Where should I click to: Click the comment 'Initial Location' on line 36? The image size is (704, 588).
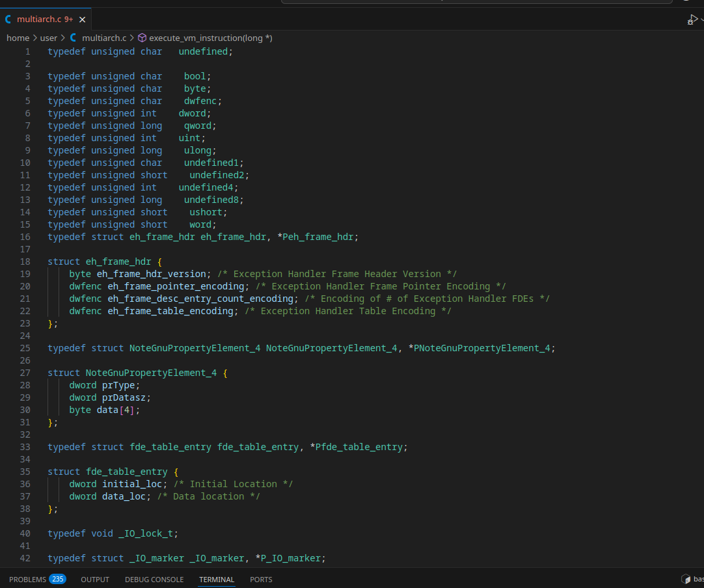coord(234,484)
